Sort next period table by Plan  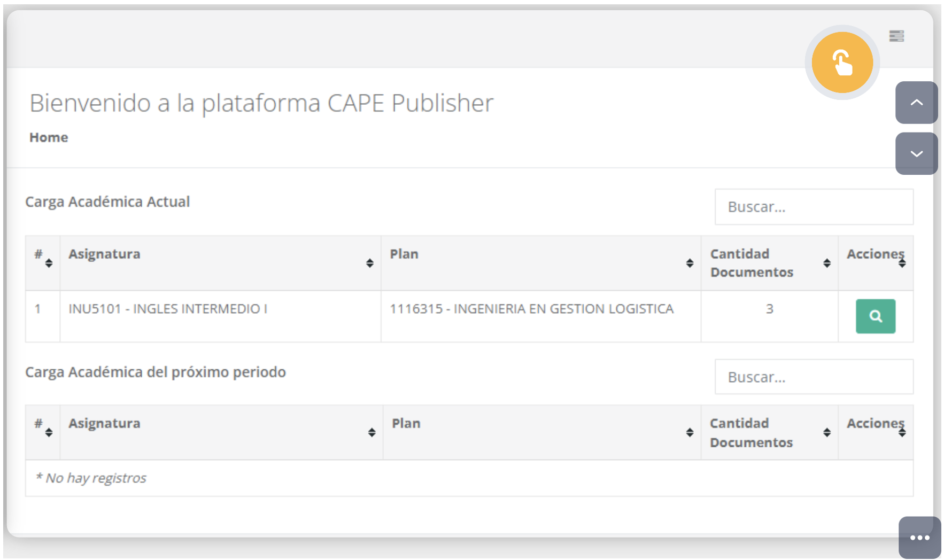tap(542, 432)
